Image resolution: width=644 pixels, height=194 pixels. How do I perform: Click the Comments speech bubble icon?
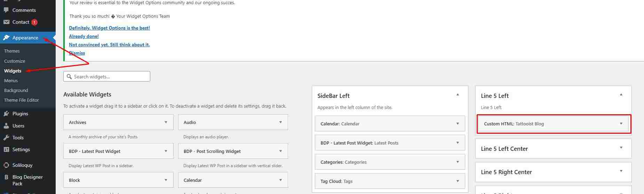coord(6,10)
